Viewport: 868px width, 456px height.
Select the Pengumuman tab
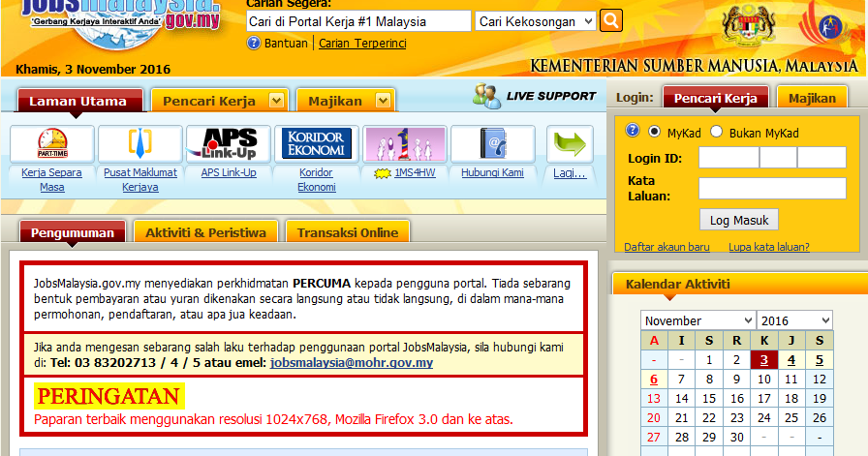73,232
